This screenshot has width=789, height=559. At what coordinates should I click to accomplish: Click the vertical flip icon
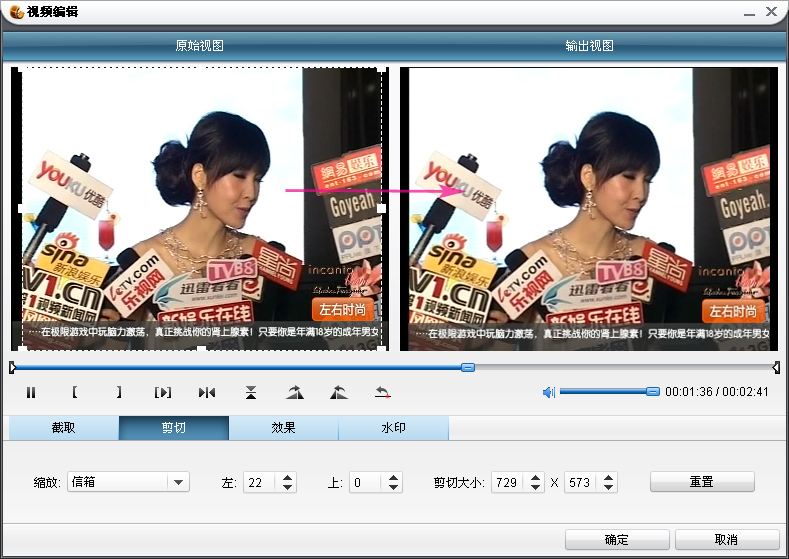point(251,392)
